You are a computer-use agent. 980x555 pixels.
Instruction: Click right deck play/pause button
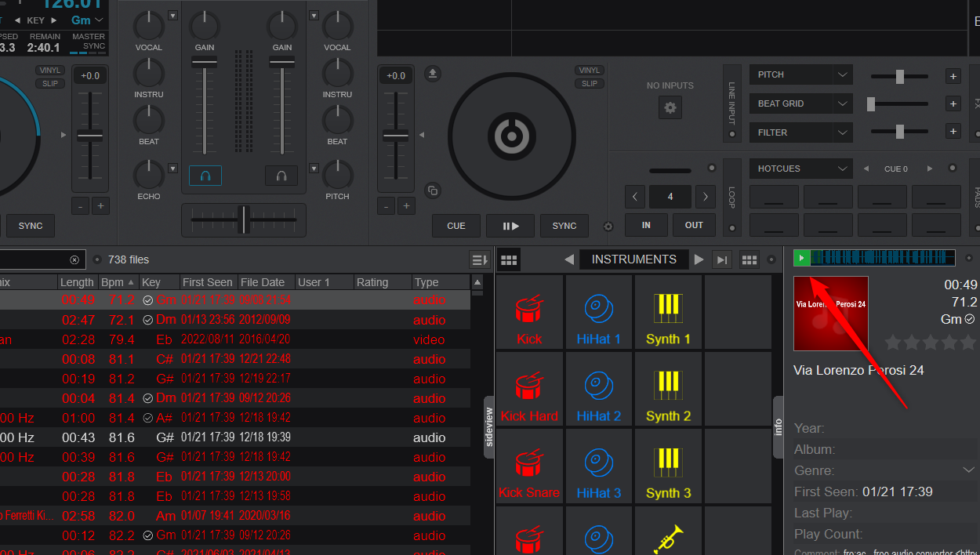coord(510,226)
